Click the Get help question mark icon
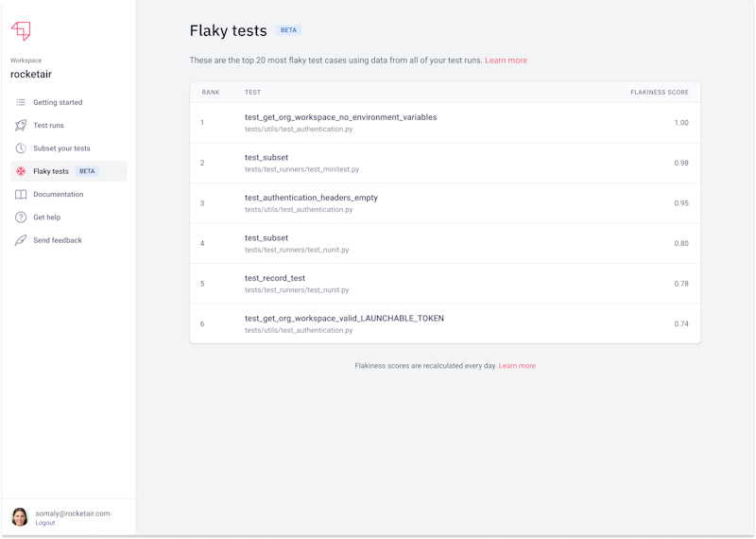756x539 pixels. [21, 217]
